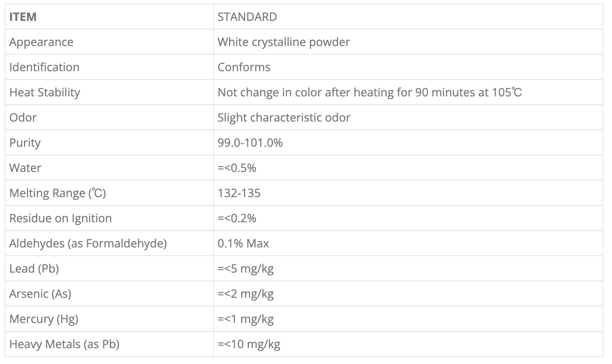The height and width of the screenshot is (364, 612).
Task: Click the "Conforms" value cell
Action: click(244, 67)
